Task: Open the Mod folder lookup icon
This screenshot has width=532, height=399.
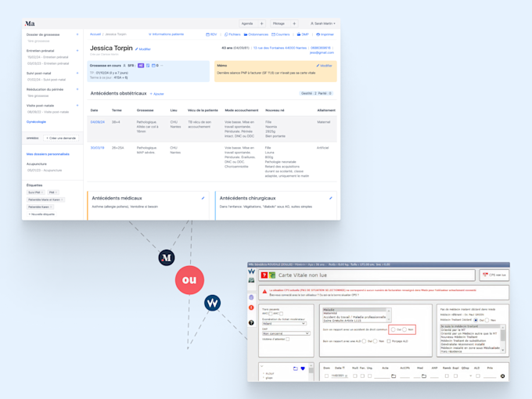Action: tap(424, 376)
